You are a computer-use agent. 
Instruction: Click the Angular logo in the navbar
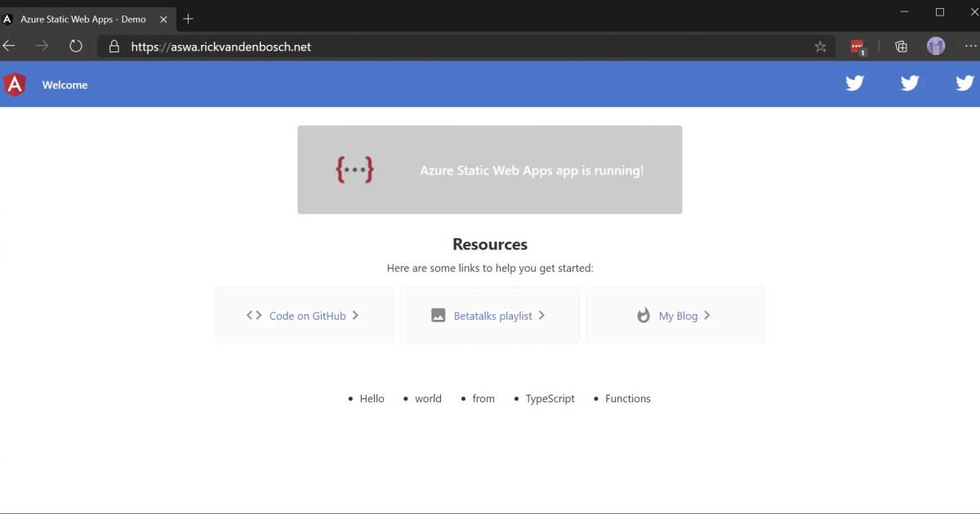[x=15, y=84]
